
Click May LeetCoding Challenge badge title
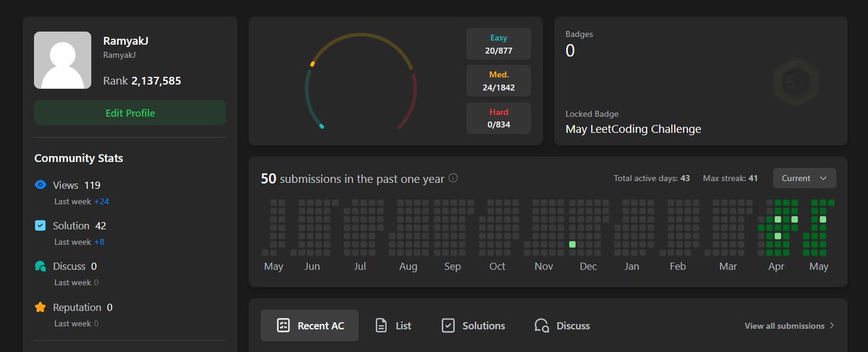tap(633, 129)
